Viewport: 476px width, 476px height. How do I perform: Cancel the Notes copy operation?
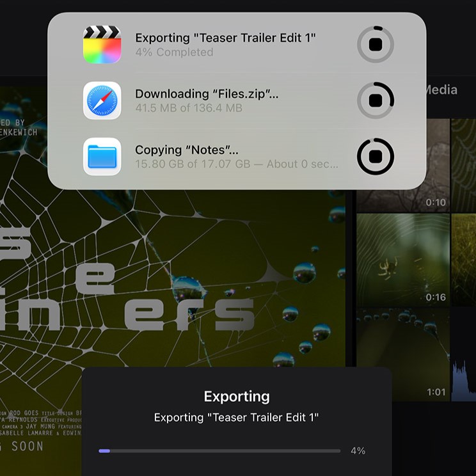tap(376, 157)
